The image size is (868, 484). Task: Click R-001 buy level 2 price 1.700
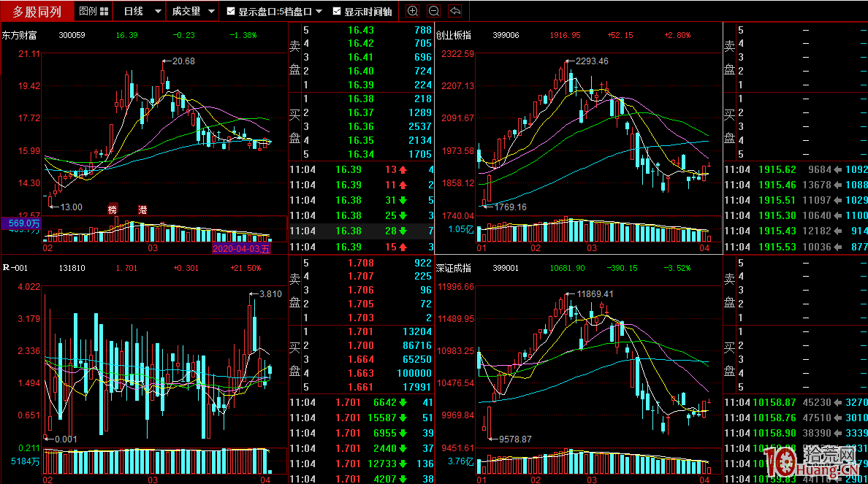(361, 345)
